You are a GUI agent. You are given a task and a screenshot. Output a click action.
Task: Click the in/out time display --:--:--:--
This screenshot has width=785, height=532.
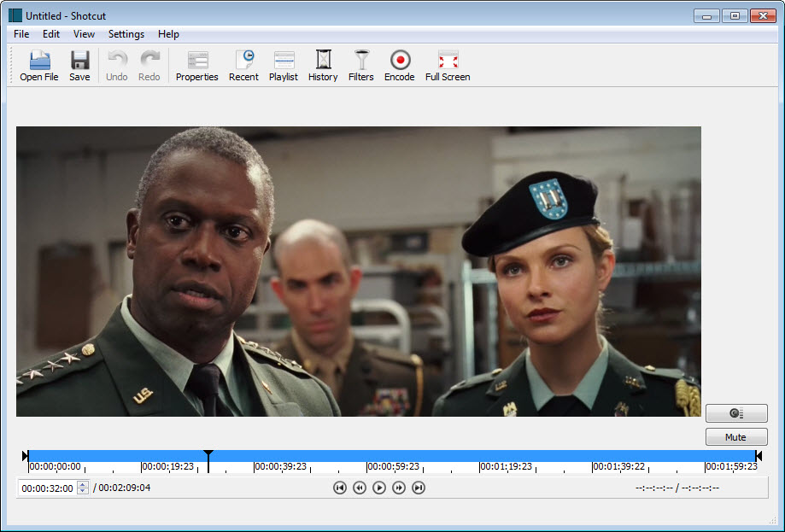coord(677,488)
